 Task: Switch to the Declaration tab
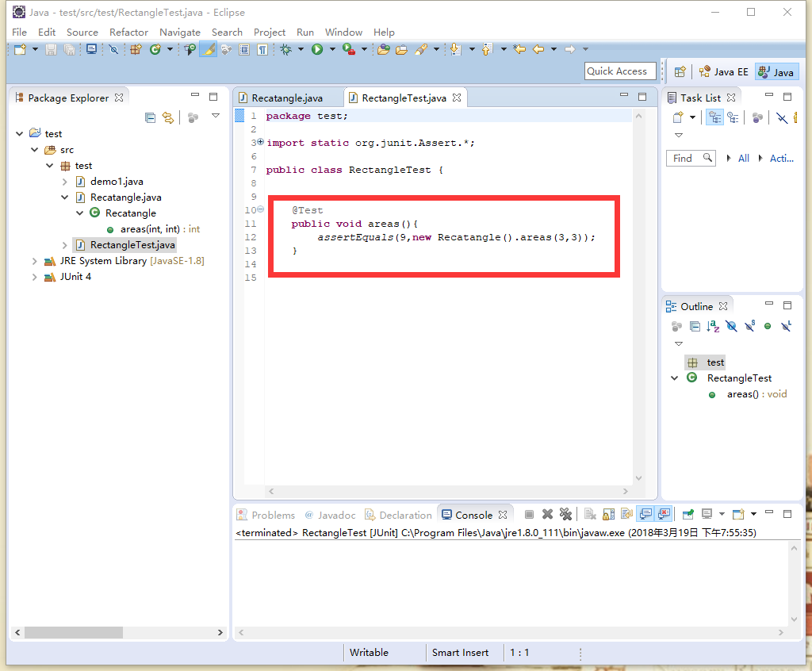[398, 515]
